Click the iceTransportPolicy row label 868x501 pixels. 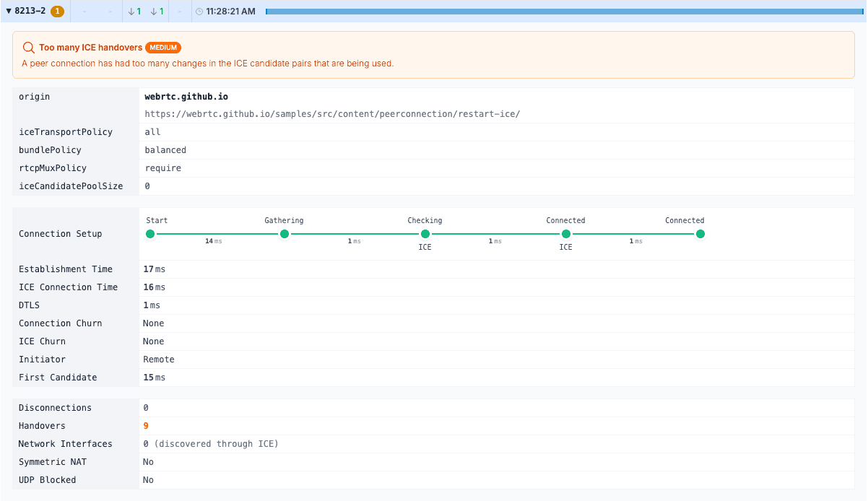(x=66, y=132)
